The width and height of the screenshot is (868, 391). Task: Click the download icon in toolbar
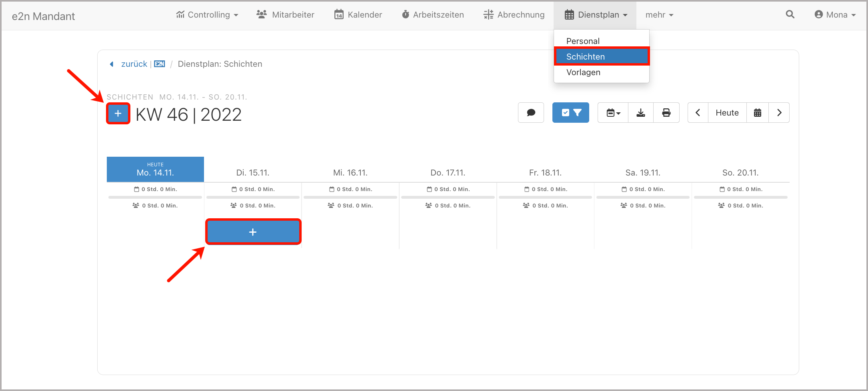641,113
